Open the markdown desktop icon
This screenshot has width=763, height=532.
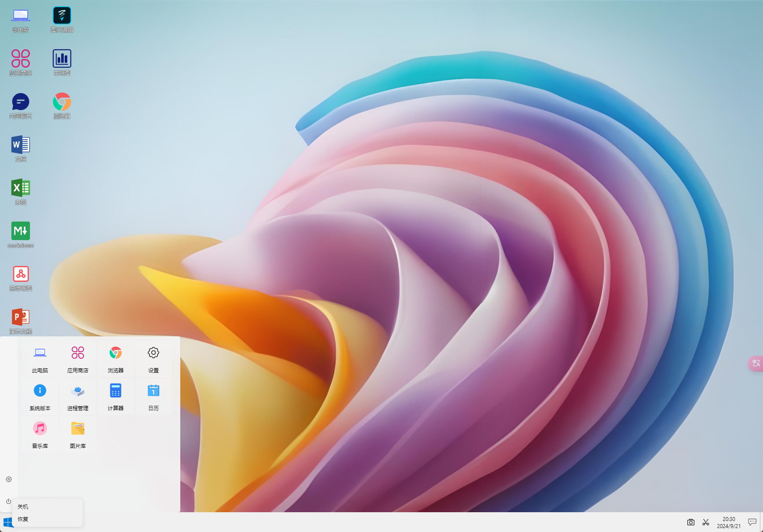pyautogui.click(x=21, y=236)
